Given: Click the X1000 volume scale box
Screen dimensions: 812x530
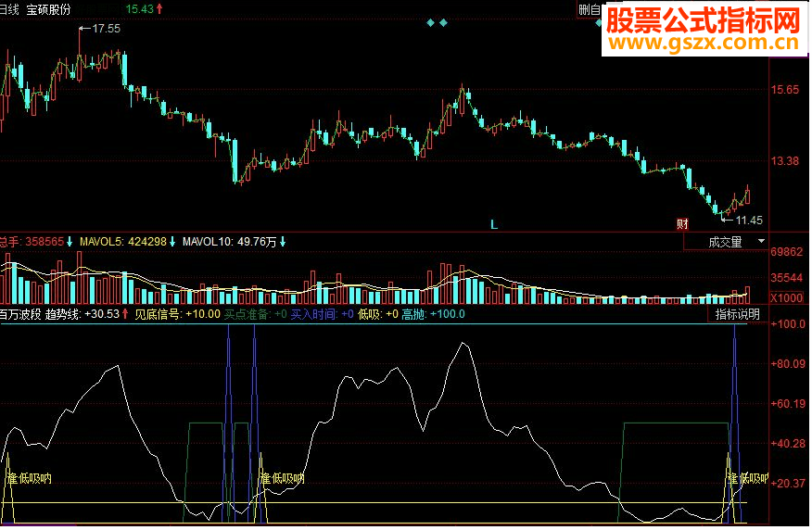Looking at the screenshot, I should 787,297.
